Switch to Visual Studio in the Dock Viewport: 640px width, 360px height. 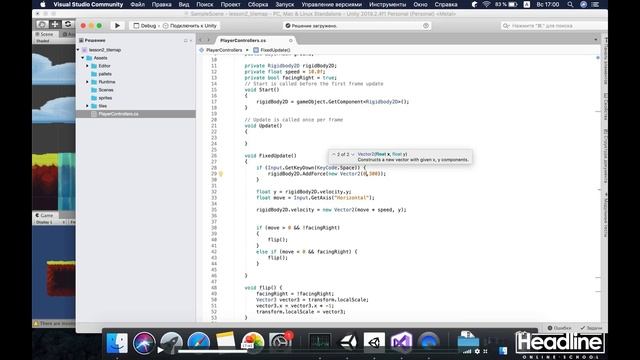401,342
